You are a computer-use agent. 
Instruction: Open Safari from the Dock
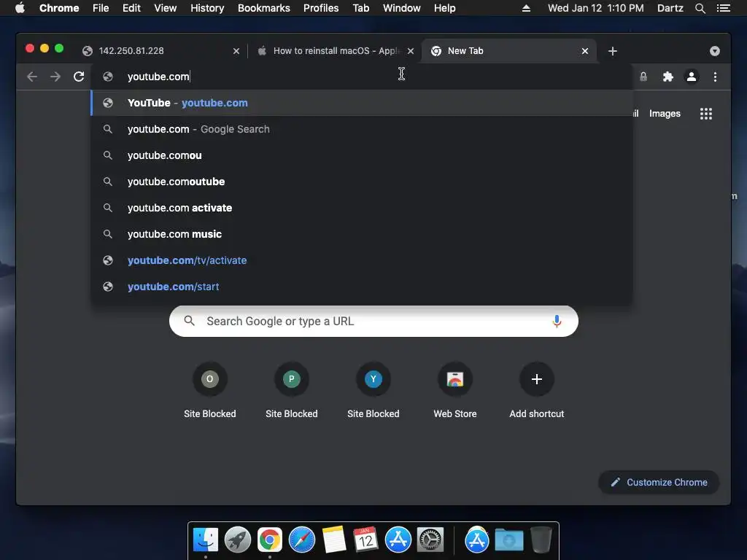point(302,540)
